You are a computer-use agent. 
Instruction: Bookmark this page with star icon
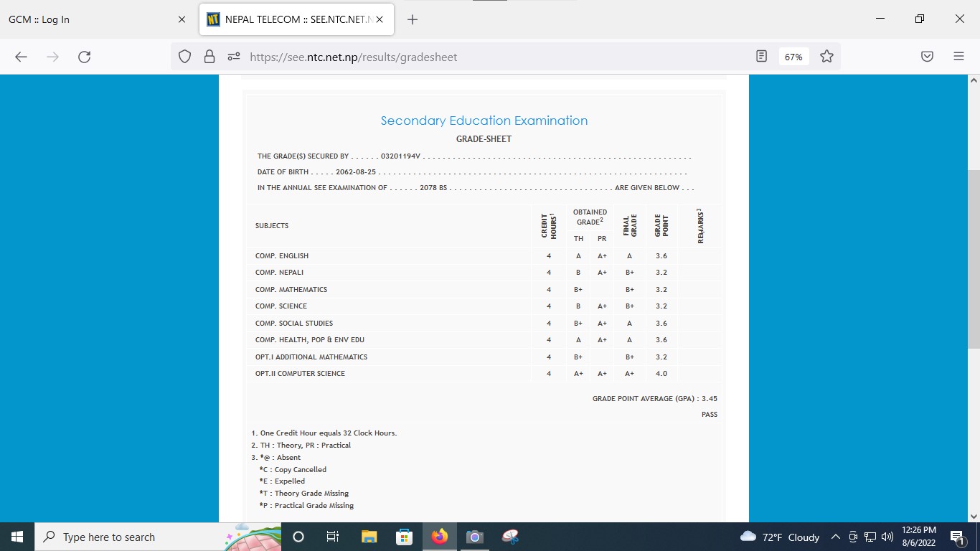826,57
